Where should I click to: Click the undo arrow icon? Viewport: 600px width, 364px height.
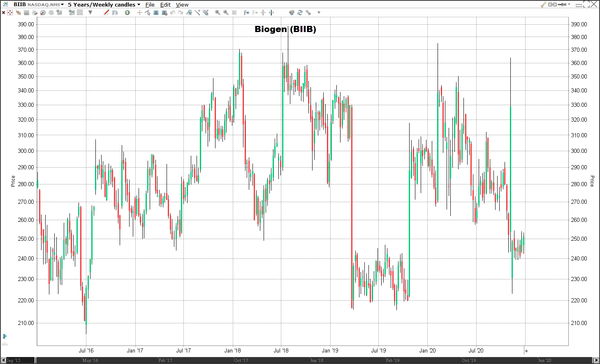coord(172,13)
